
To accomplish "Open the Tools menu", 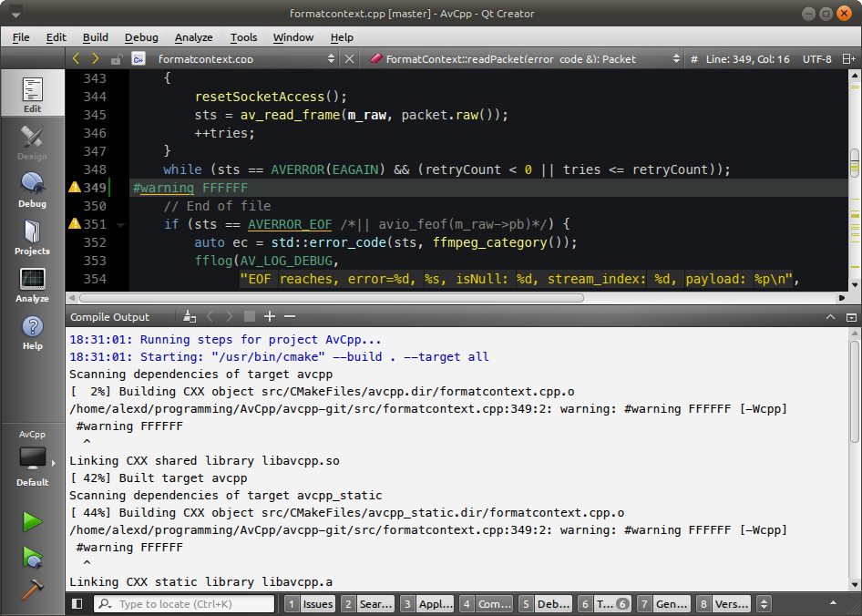I will tap(243, 37).
